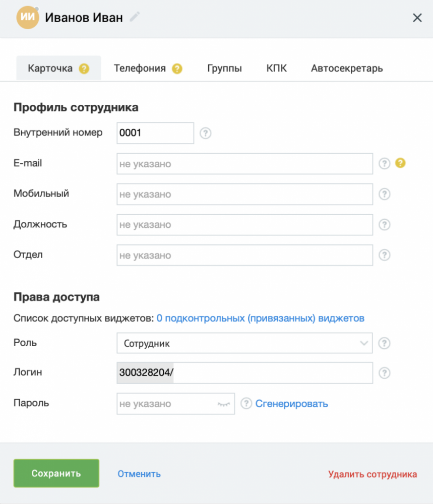The image size is (433, 504).
Task: Open help hint for Отдел field
Action: pyautogui.click(x=385, y=255)
